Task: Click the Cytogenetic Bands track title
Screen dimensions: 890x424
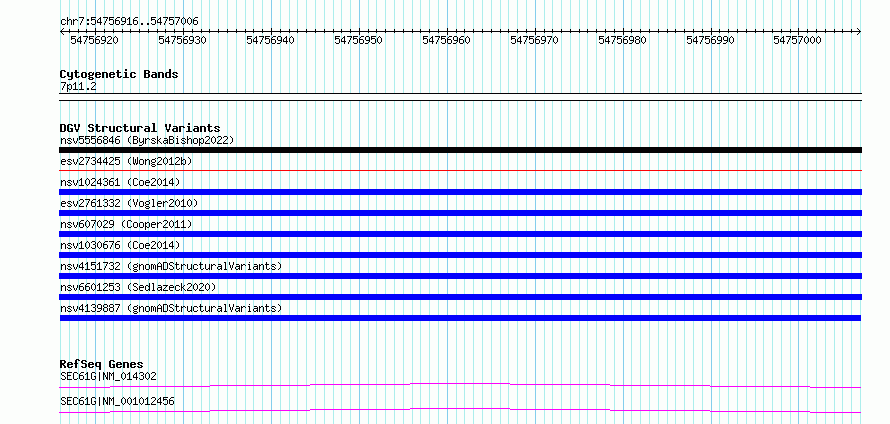Action: coord(119,74)
